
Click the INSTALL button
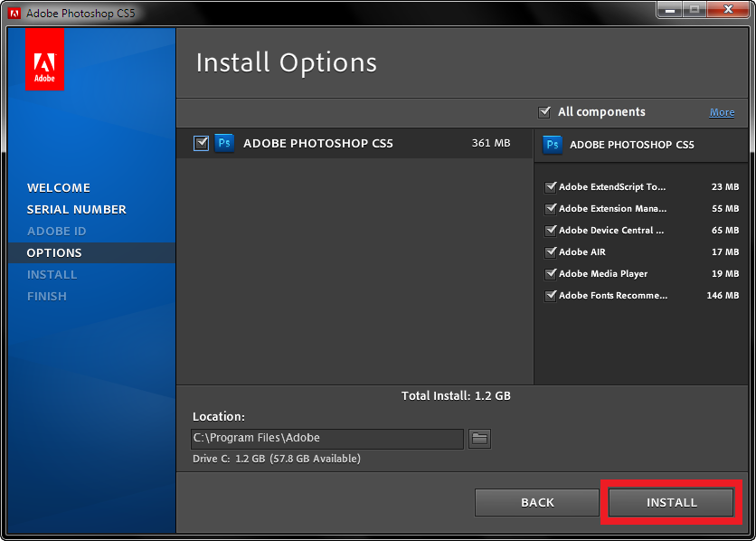pos(671,502)
